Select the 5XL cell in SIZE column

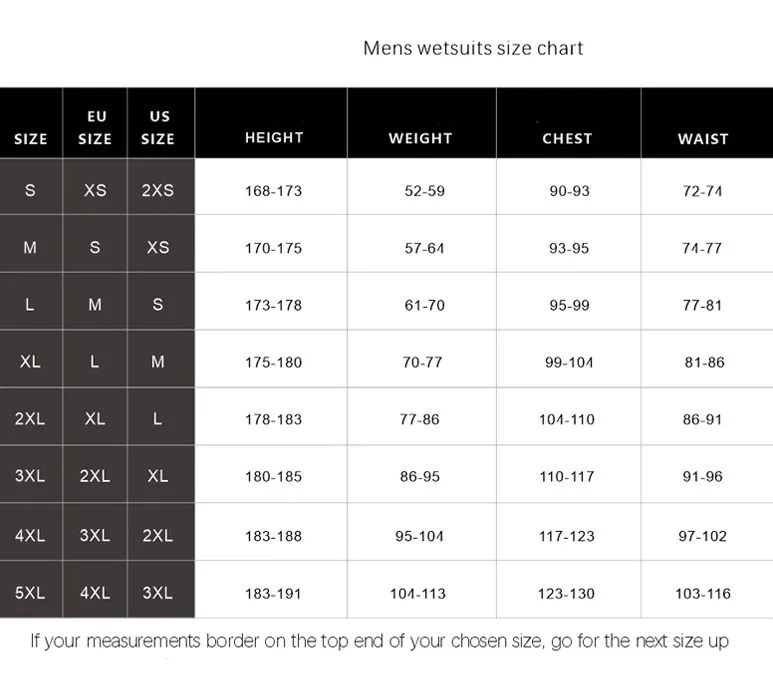pyautogui.click(x=30, y=592)
